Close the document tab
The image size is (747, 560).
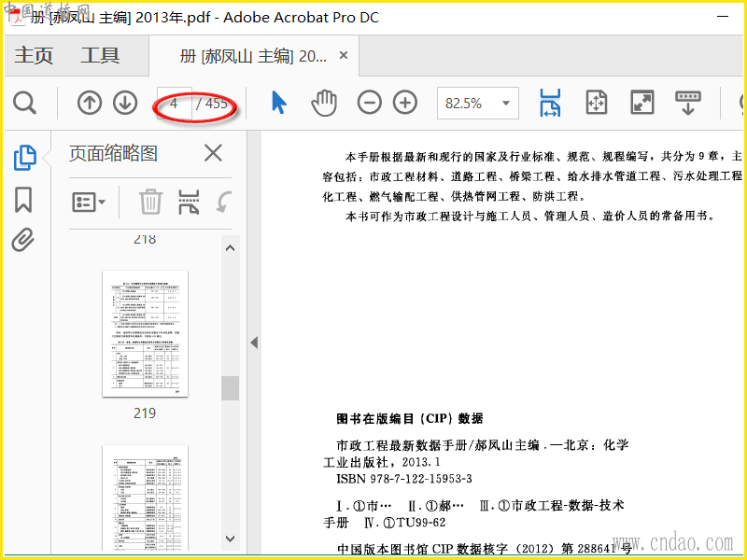pyautogui.click(x=344, y=56)
